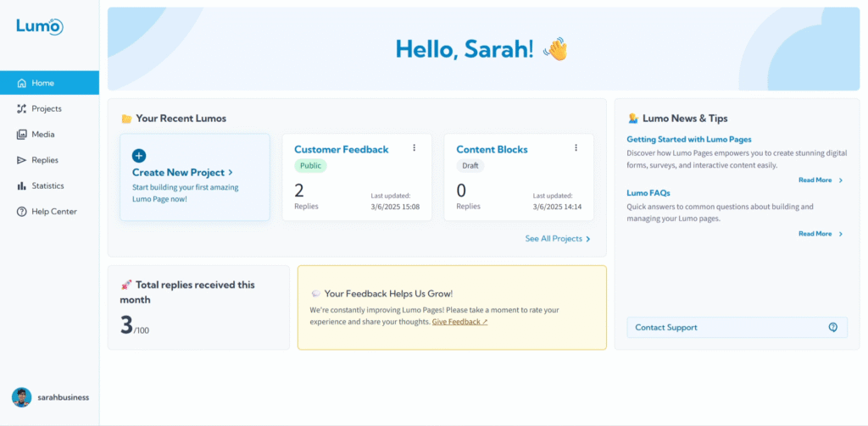Screen dimensions: 868x426
Task: Open the Customer Feedback card's three-dot menu
Action: pos(414,147)
